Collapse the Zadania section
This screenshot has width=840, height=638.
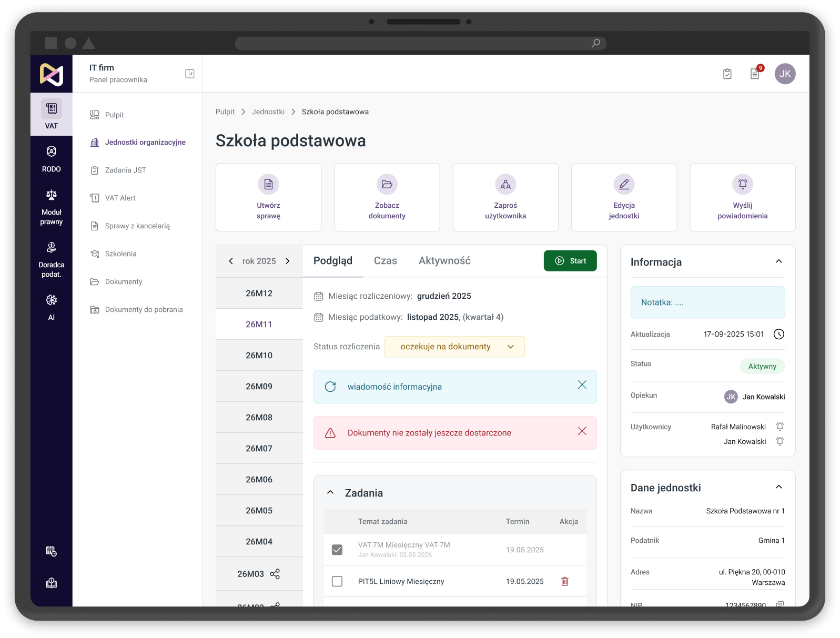click(x=330, y=492)
